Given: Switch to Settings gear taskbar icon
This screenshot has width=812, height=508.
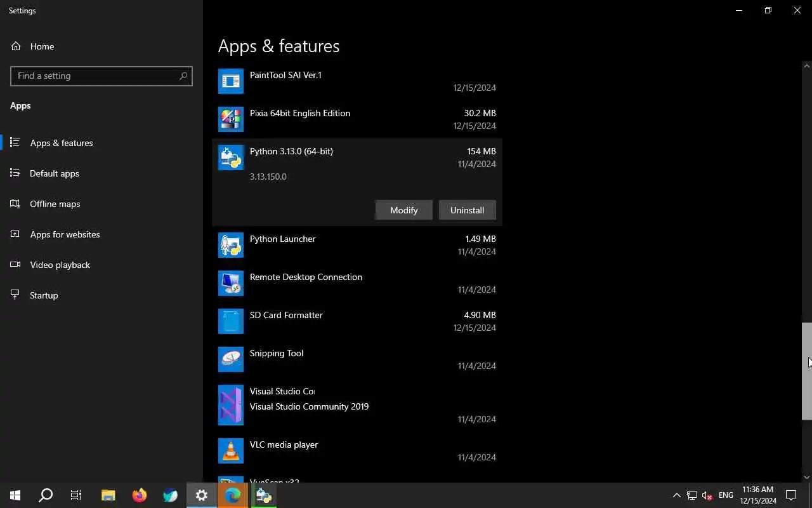Looking at the screenshot, I should click(202, 495).
